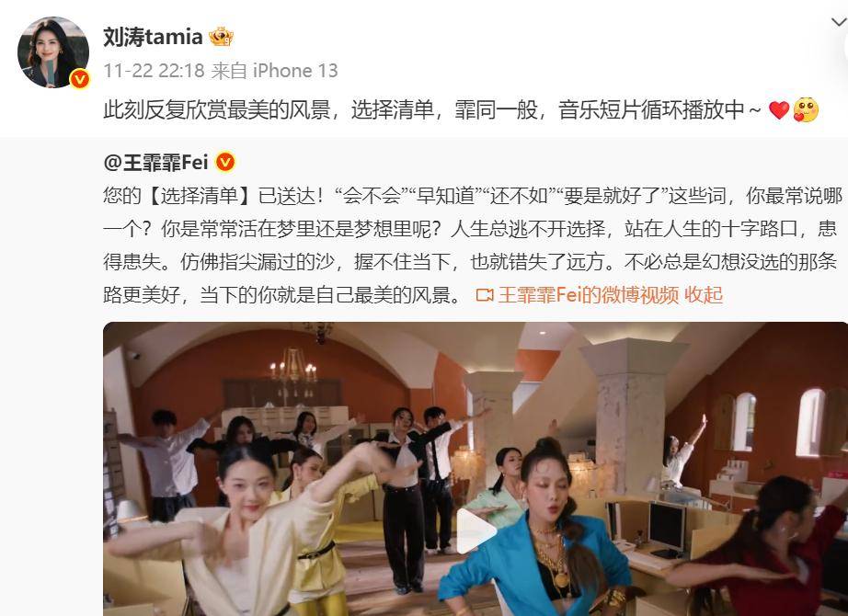848x616 pixels.
Task: Click the video camera icon before 微博视频
Action: (485, 295)
